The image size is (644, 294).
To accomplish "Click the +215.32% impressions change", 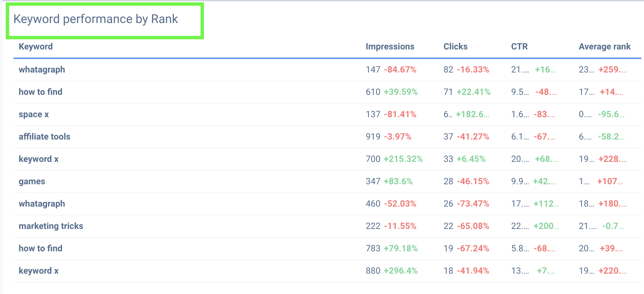I will 403,159.
